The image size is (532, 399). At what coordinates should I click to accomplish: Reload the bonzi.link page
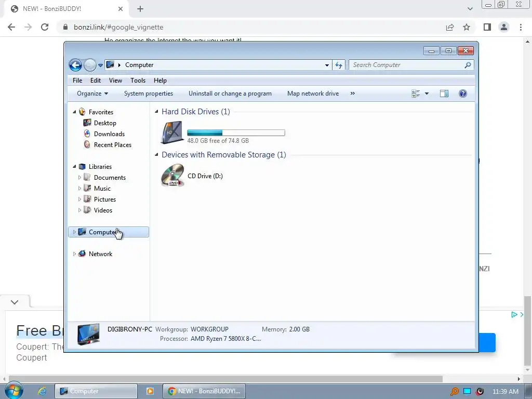[x=45, y=27]
